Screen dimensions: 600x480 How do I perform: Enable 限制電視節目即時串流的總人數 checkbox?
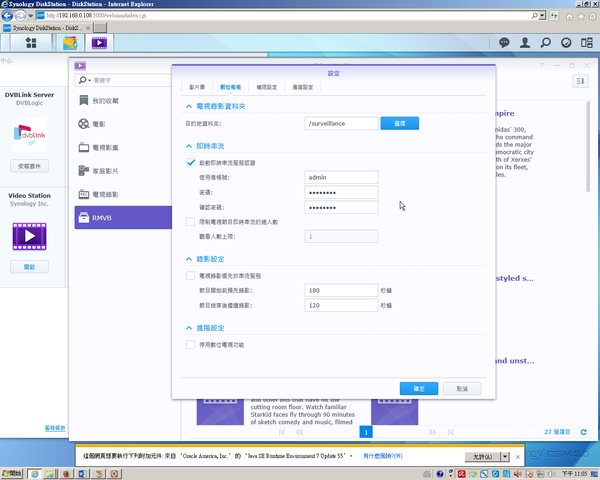[191, 222]
